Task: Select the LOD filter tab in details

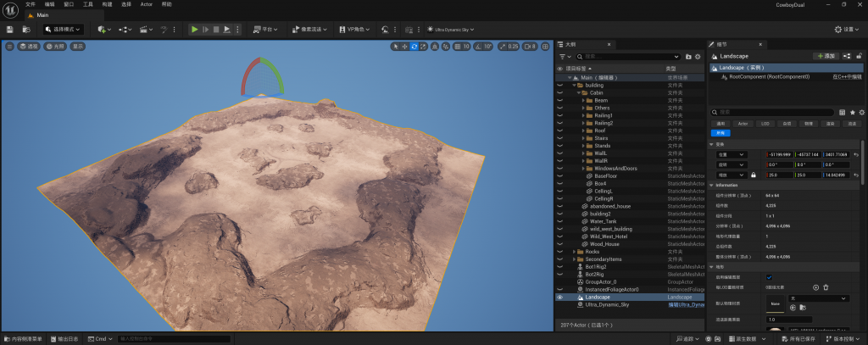Action: pyautogui.click(x=765, y=123)
